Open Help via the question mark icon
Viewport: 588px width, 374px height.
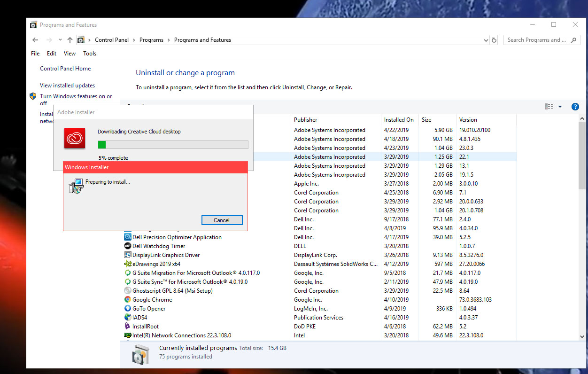(x=575, y=106)
